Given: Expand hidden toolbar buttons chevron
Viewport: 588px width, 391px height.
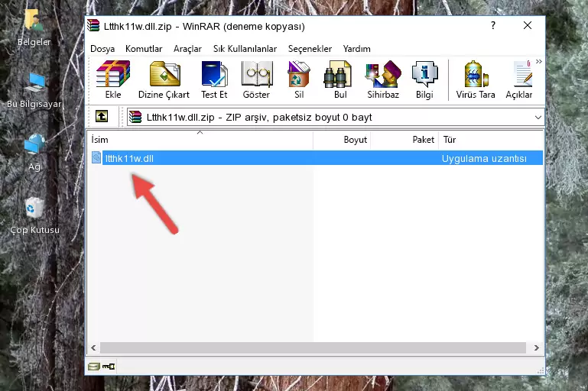Looking at the screenshot, I should pos(539,61).
